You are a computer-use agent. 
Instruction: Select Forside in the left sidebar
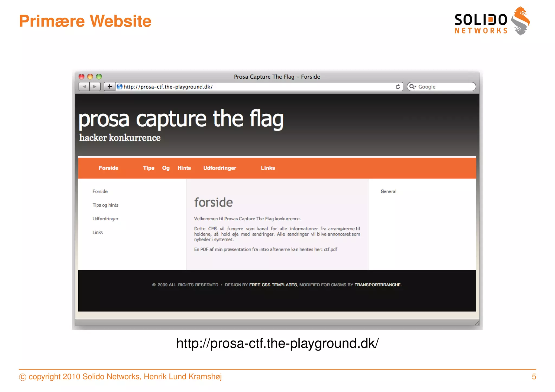pyautogui.click(x=100, y=191)
